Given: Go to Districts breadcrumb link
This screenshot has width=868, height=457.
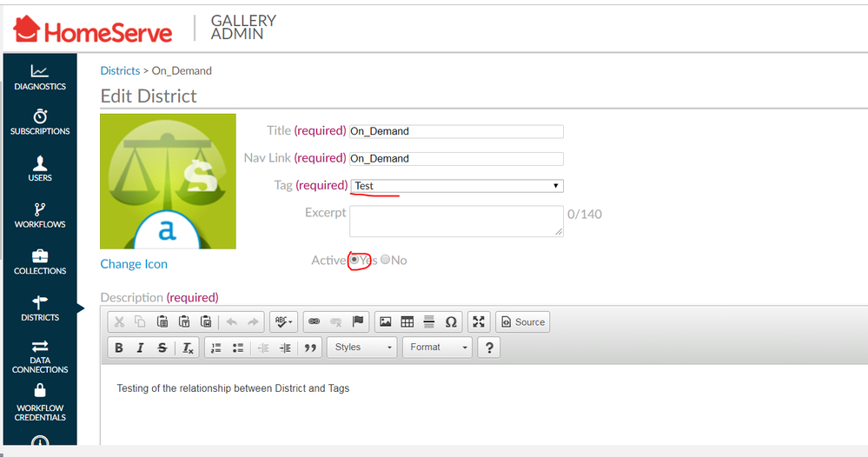Looking at the screenshot, I should pos(120,71).
